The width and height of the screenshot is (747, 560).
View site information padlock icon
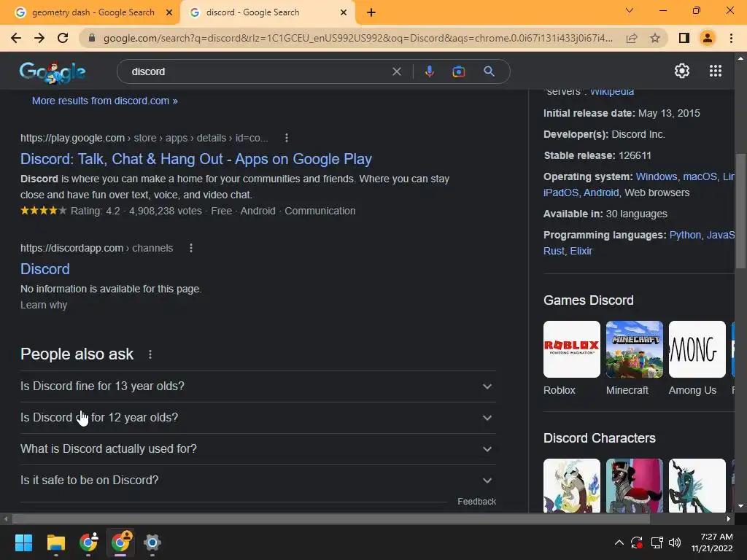92,38
